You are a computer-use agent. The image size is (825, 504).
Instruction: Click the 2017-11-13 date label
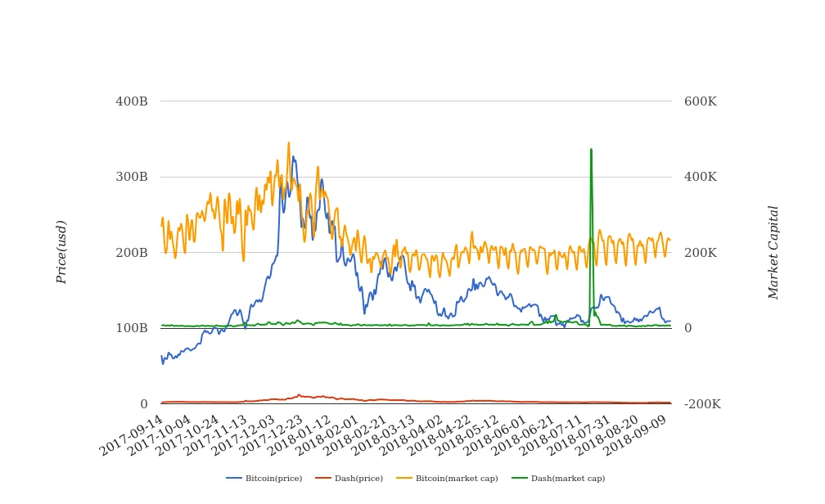(x=216, y=434)
